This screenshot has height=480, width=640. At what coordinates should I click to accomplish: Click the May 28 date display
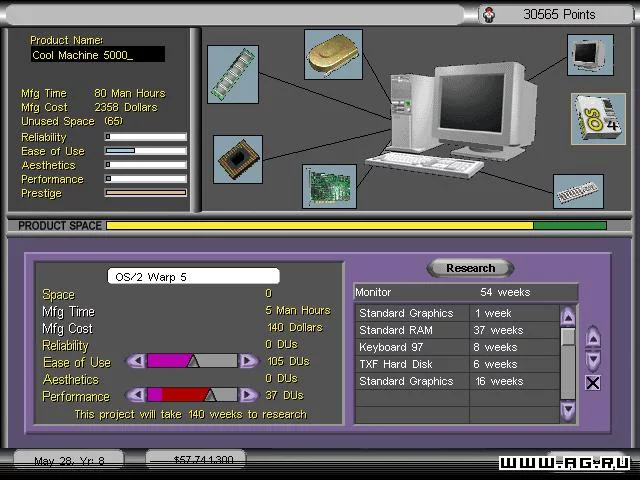tap(69, 460)
